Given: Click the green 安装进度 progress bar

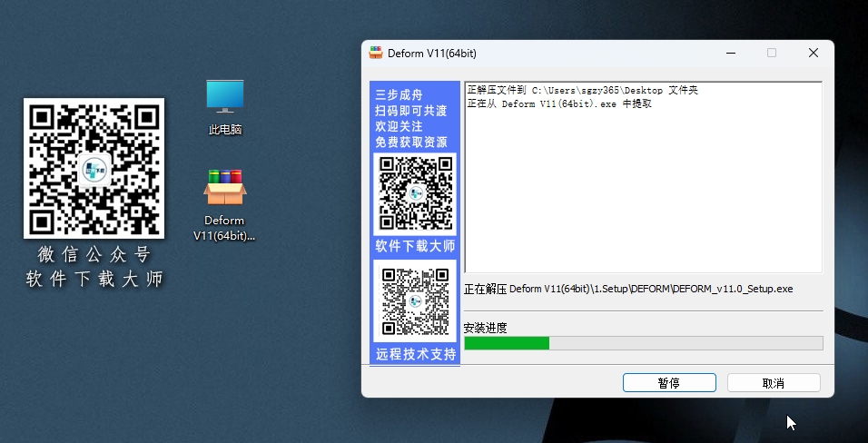Looking at the screenshot, I should tap(643, 343).
